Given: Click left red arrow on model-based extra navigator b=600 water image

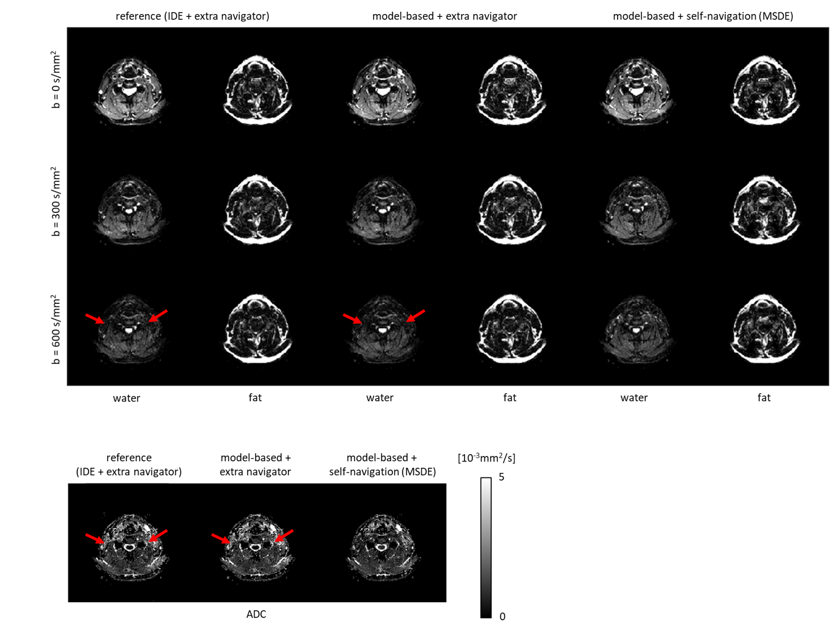Looking at the screenshot, I should [x=352, y=319].
